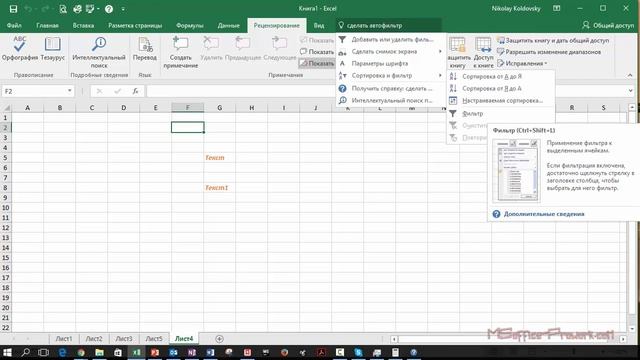Open 'Сортировка и фильтр' submenu entry
The width and height of the screenshot is (640, 360).
[x=391, y=76]
